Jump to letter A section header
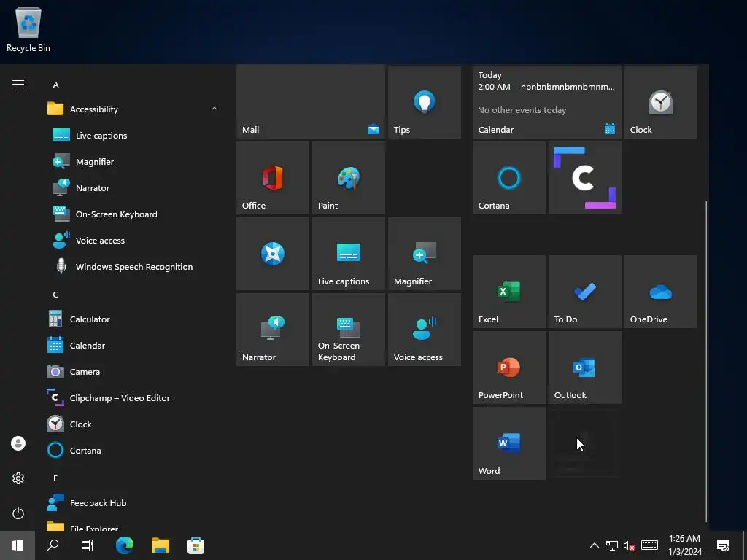The image size is (747, 560). pyautogui.click(x=55, y=85)
